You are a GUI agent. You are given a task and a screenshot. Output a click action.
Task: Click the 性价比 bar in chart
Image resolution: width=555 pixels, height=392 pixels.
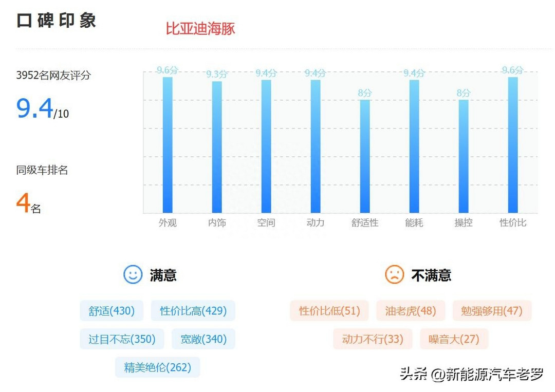click(513, 145)
